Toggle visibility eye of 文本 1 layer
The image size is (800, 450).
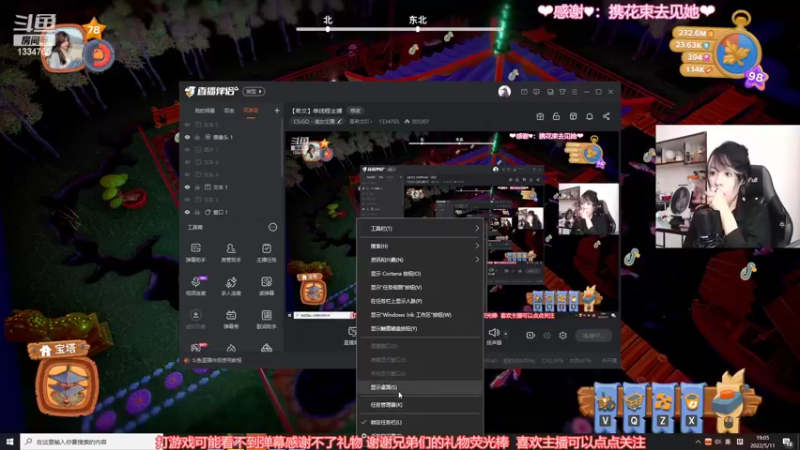187,187
